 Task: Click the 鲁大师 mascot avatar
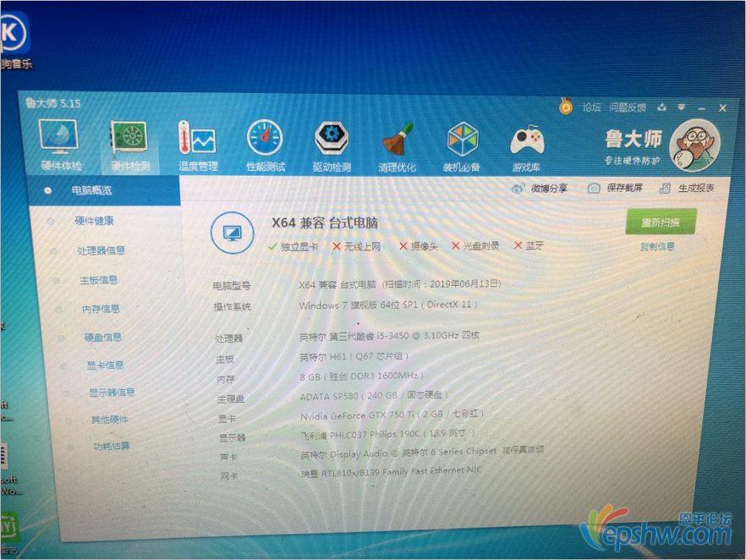[x=694, y=145]
